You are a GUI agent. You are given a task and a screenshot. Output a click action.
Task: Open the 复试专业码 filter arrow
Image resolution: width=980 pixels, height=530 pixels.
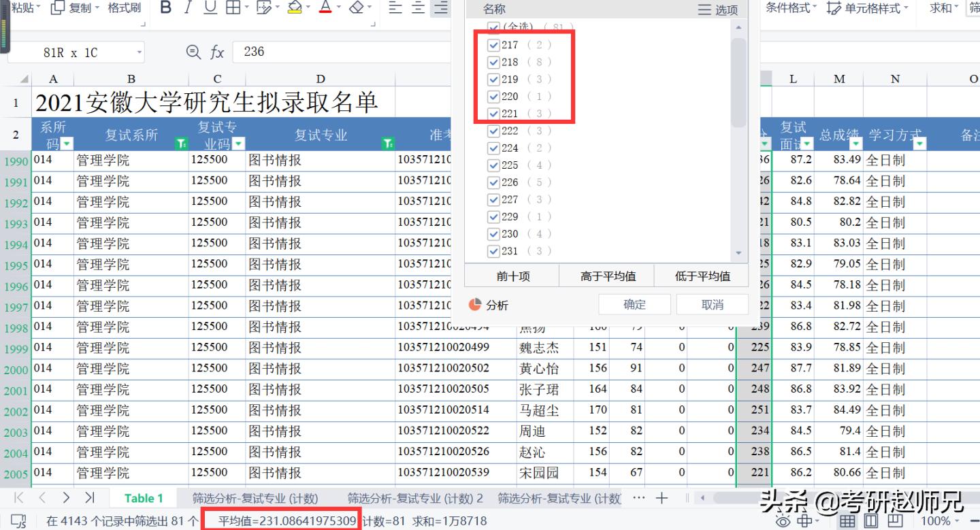click(238, 144)
